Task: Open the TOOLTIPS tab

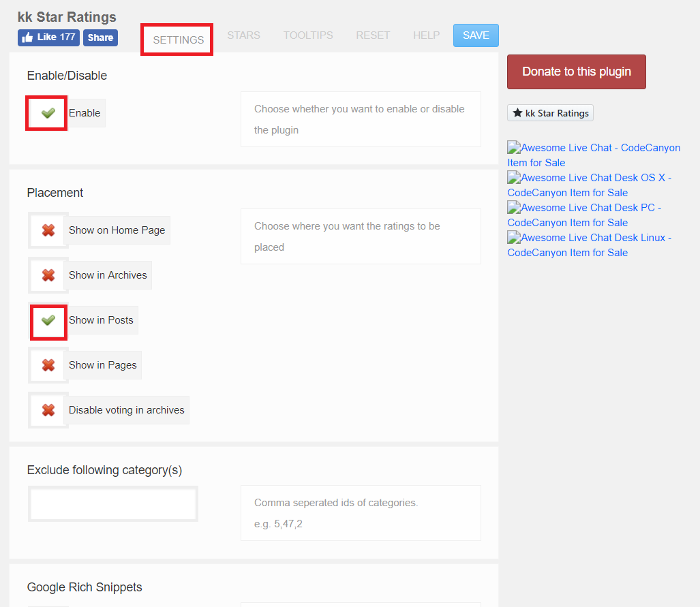Action: tap(308, 35)
